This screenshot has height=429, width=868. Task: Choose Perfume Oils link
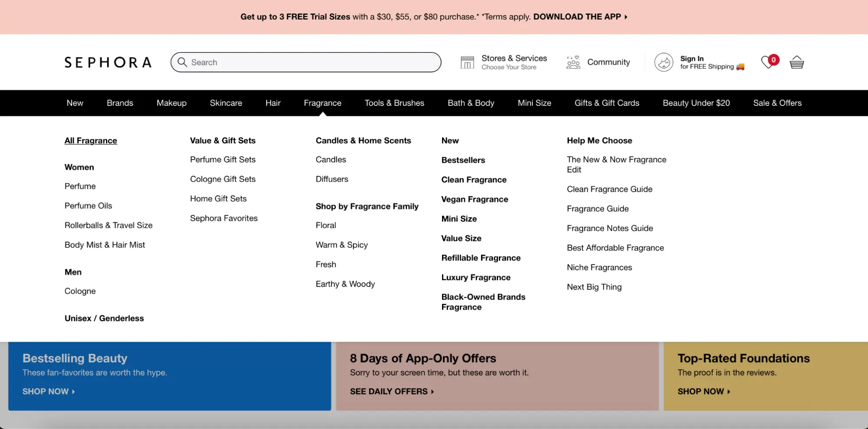tap(88, 206)
